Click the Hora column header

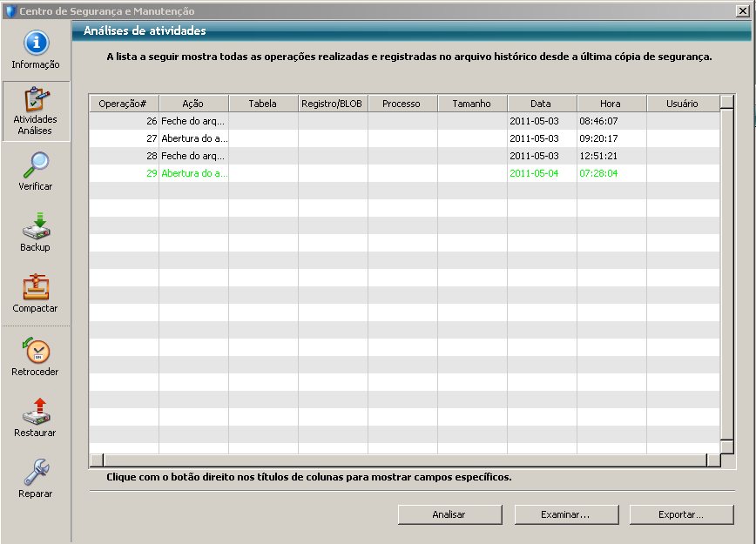(611, 104)
